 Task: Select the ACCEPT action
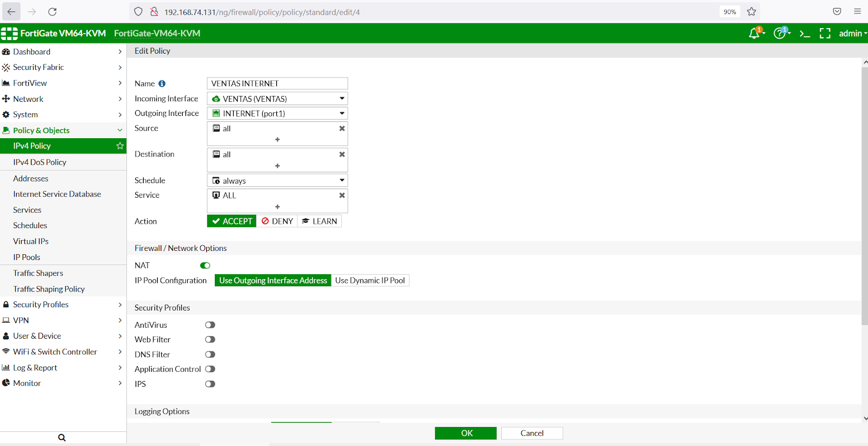point(232,221)
